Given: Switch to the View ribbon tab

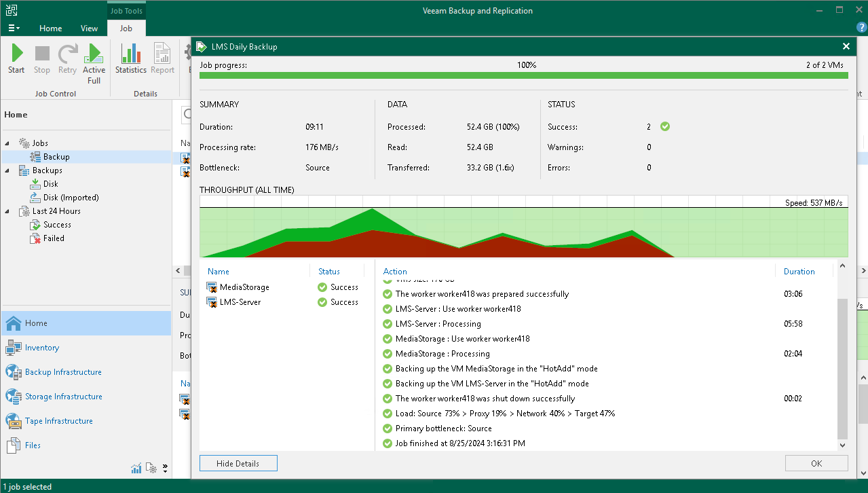Looking at the screenshot, I should tap(90, 29).
